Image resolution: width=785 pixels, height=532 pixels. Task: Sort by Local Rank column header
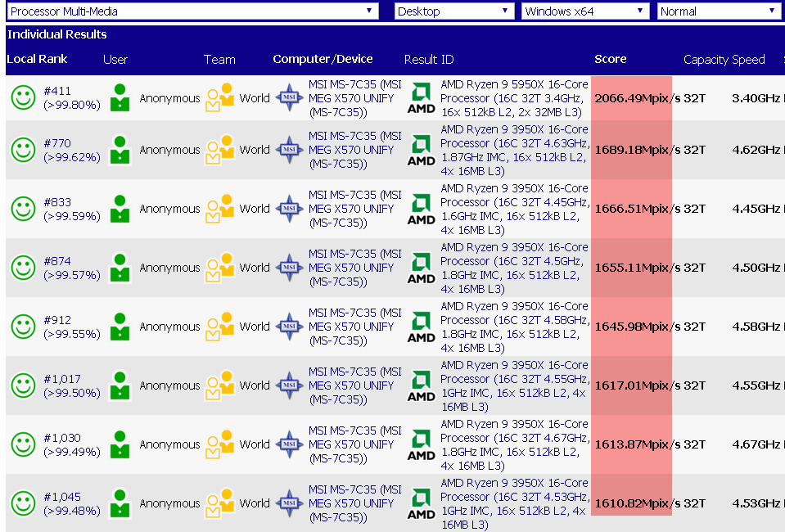[x=37, y=59]
